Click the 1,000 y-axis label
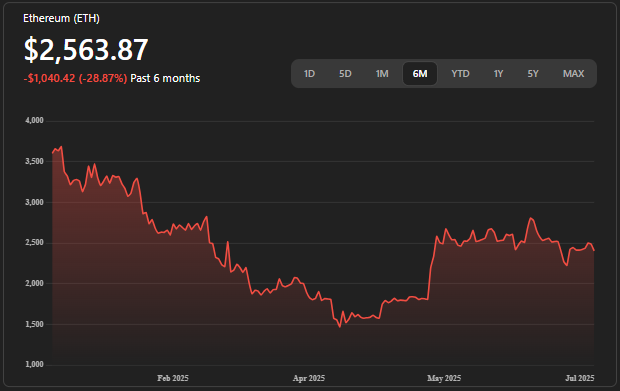Viewport: 620px width, 391px height. (x=34, y=365)
